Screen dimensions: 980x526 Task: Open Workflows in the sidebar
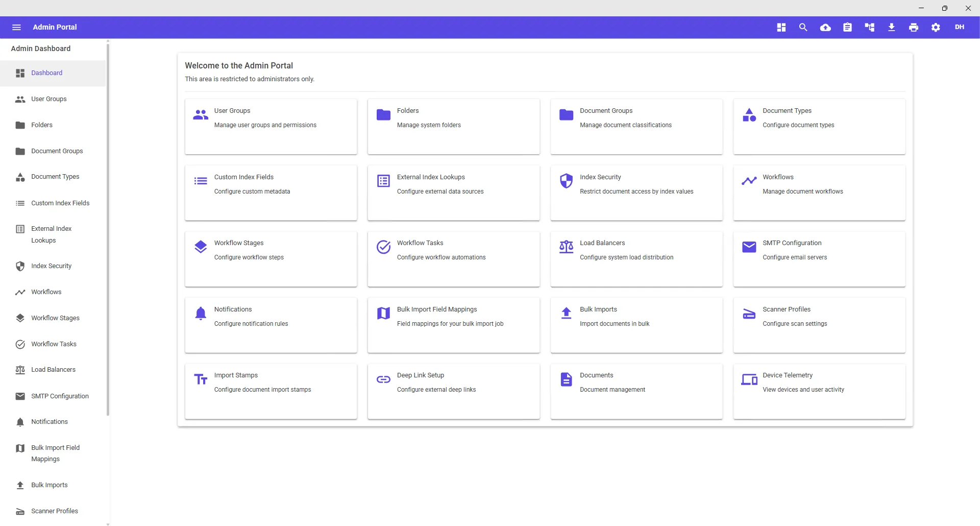pos(53,292)
